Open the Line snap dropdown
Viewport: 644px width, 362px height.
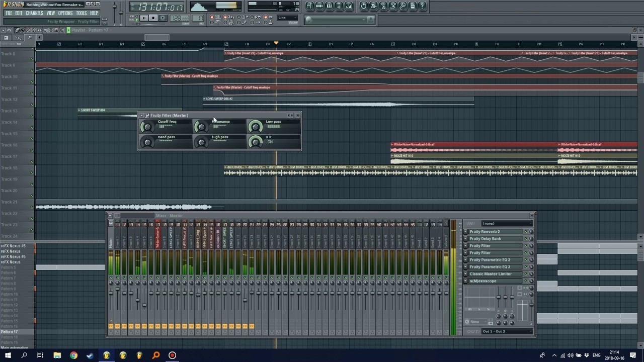(288, 18)
